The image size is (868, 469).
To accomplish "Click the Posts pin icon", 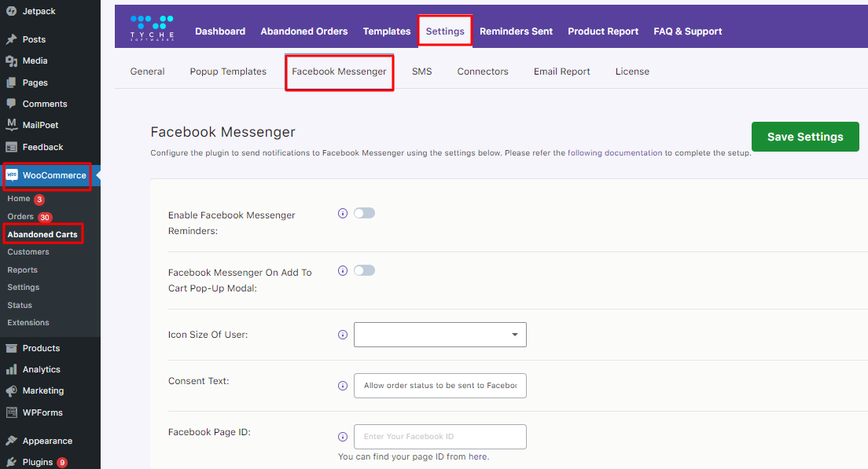I will [x=11, y=39].
